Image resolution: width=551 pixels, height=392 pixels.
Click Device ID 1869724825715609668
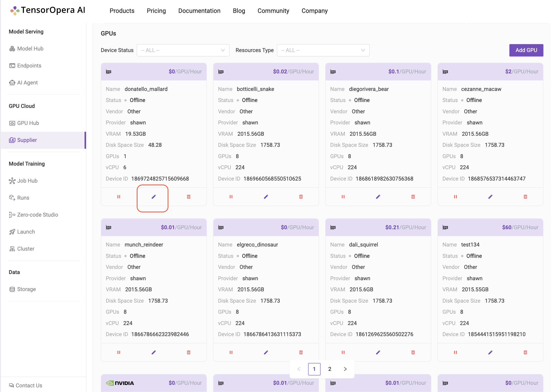[x=160, y=179]
